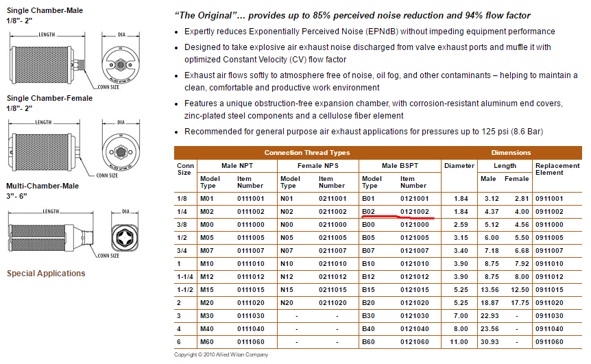The image size is (591, 364).
Task: Select model type B12 cell
Action: 368,277
